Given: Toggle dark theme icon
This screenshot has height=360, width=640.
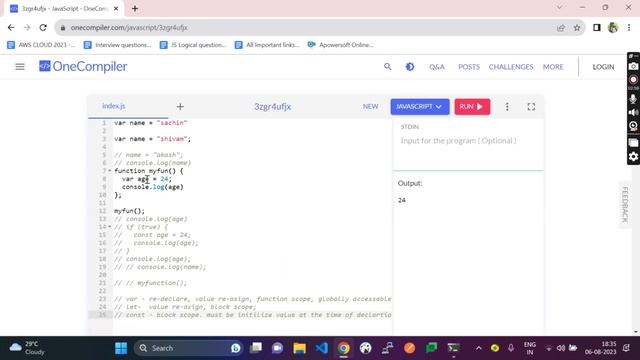Looking at the screenshot, I should click(x=410, y=67).
